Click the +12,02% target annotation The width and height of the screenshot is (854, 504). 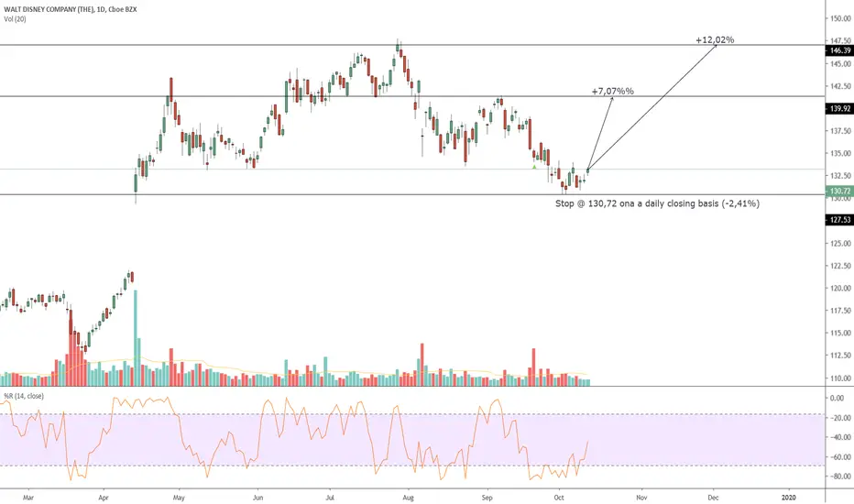[715, 39]
